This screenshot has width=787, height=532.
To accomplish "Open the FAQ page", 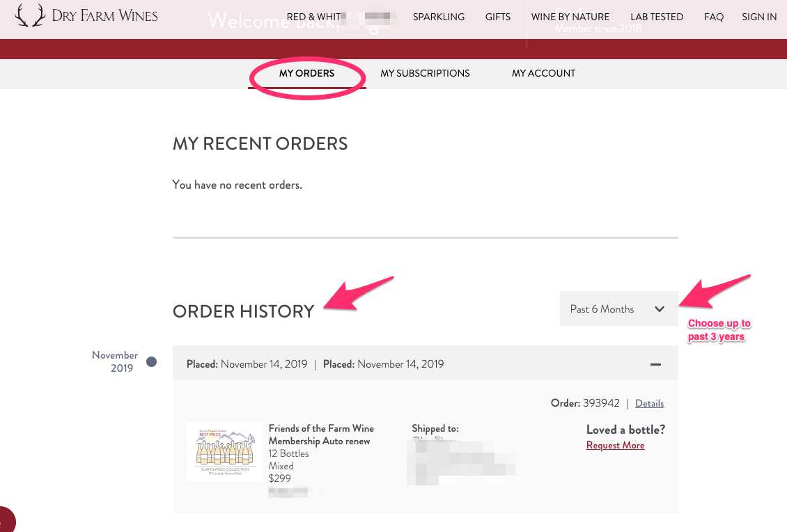I will pos(714,17).
